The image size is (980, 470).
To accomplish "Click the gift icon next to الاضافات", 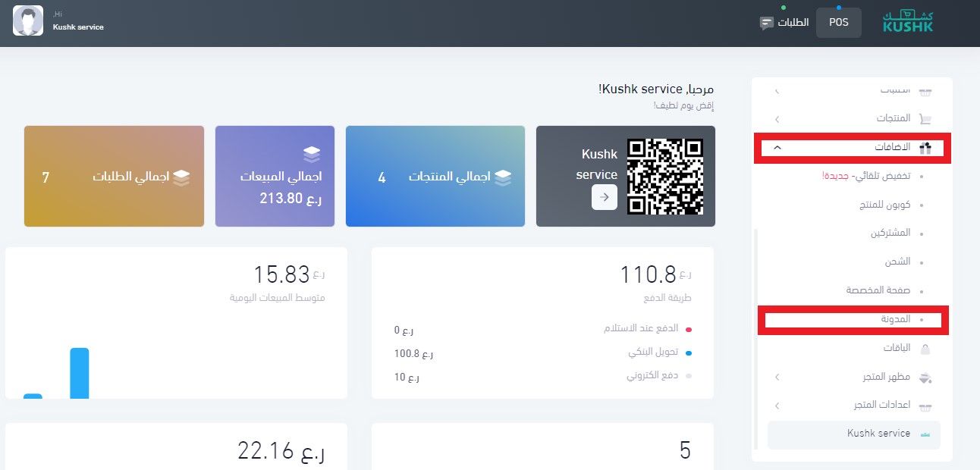I will tap(925, 147).
